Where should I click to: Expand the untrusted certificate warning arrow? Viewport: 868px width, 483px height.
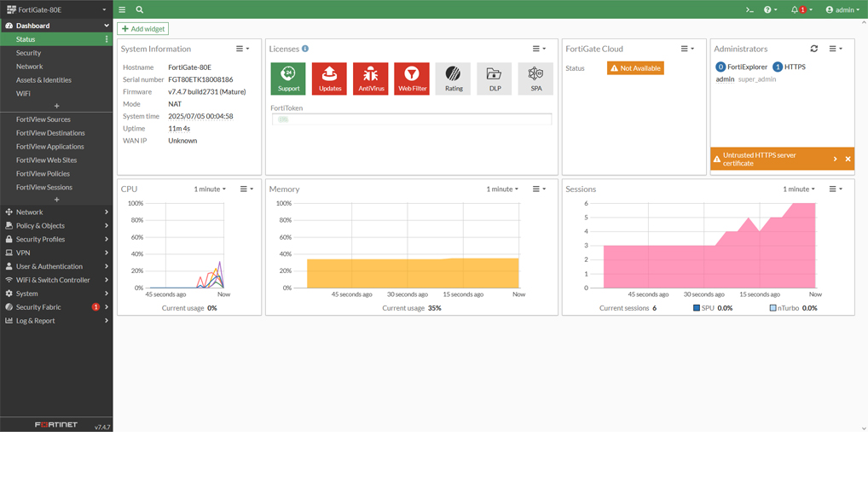[x=835, y=159]
